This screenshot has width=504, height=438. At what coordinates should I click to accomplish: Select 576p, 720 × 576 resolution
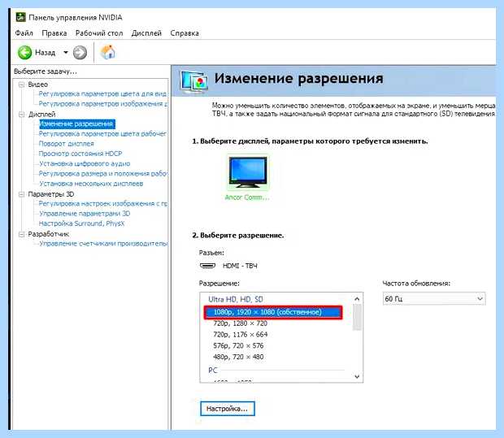point(238,346)
